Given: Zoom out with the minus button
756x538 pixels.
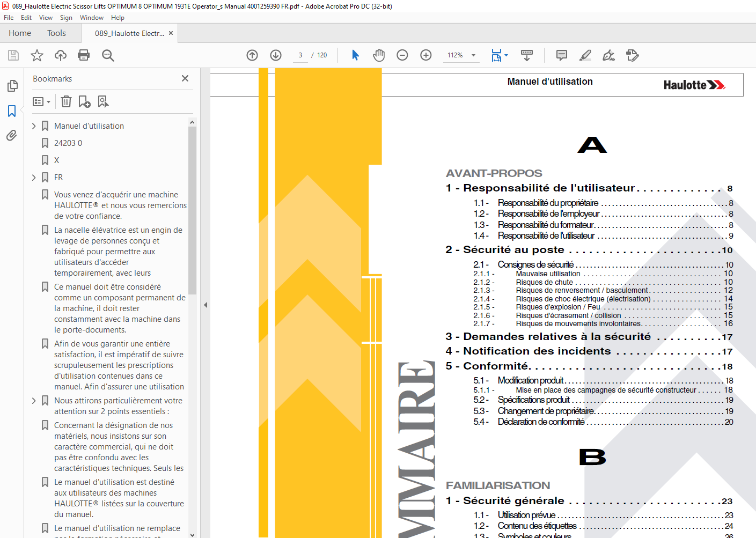Looking at the screenshot, I should (x=402, y=55).
